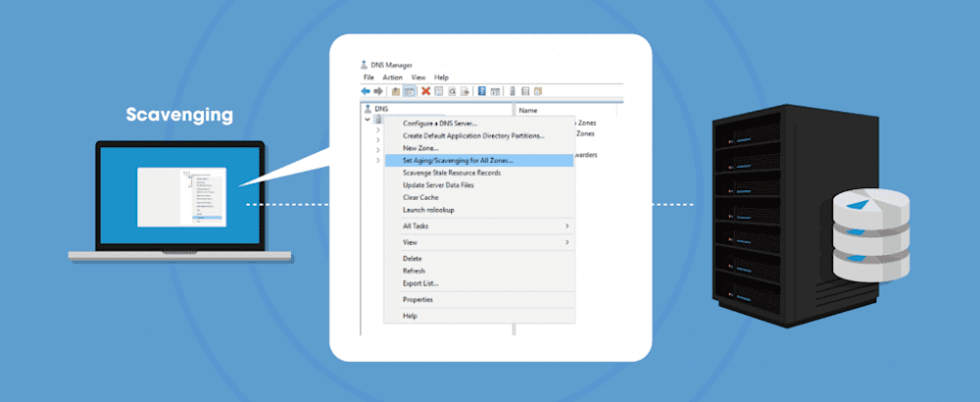Select New Zone... in the context menu
This screenshot has width=980, height=402.
click(479, 148)
